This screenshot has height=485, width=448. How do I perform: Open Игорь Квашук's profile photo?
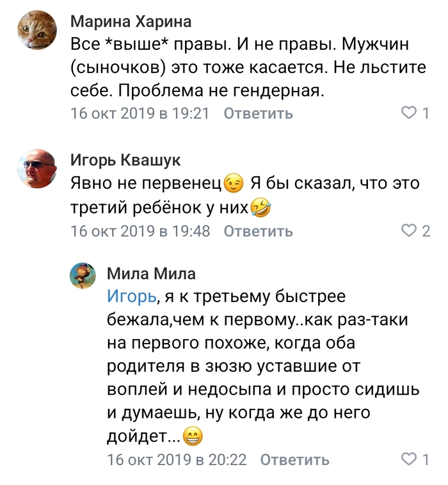(x=36, y=169)
